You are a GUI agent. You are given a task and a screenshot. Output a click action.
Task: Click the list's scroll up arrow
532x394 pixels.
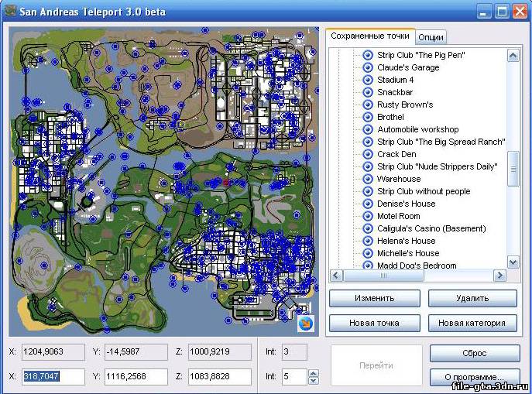click(513, 55)
